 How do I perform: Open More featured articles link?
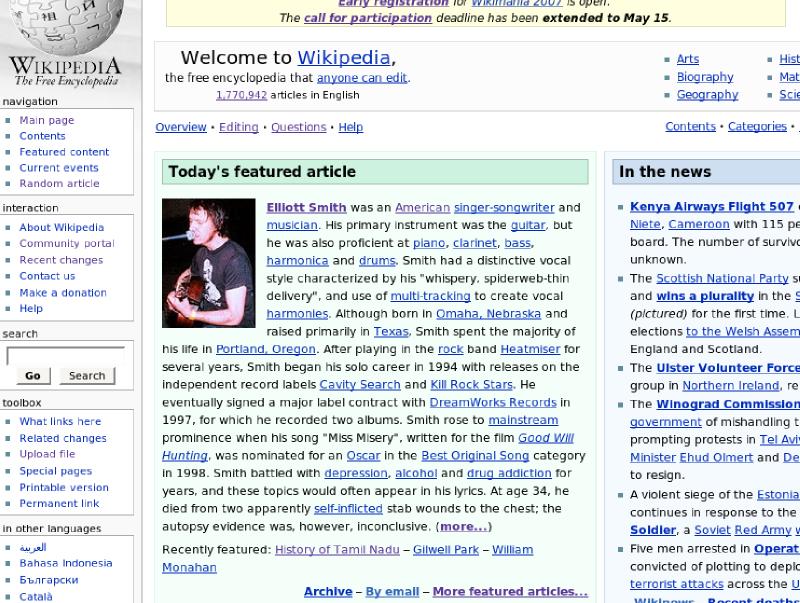(x=510, y=592)
